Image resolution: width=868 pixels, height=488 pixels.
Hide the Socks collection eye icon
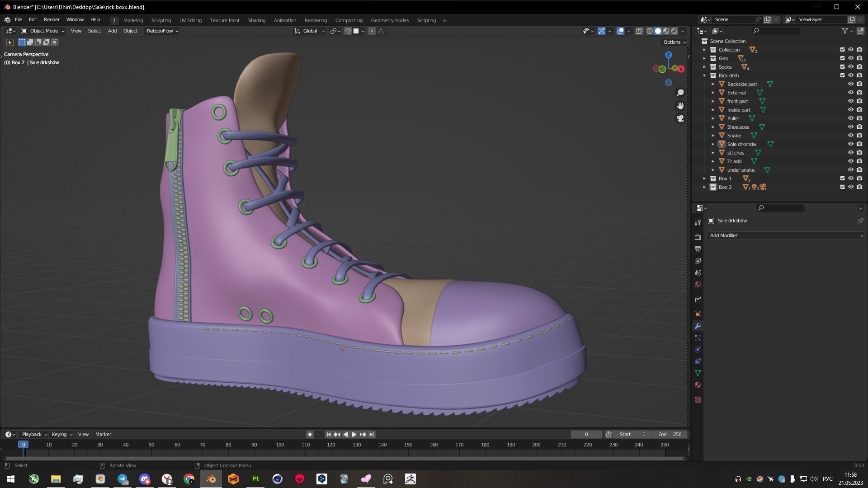click(850, 67)
